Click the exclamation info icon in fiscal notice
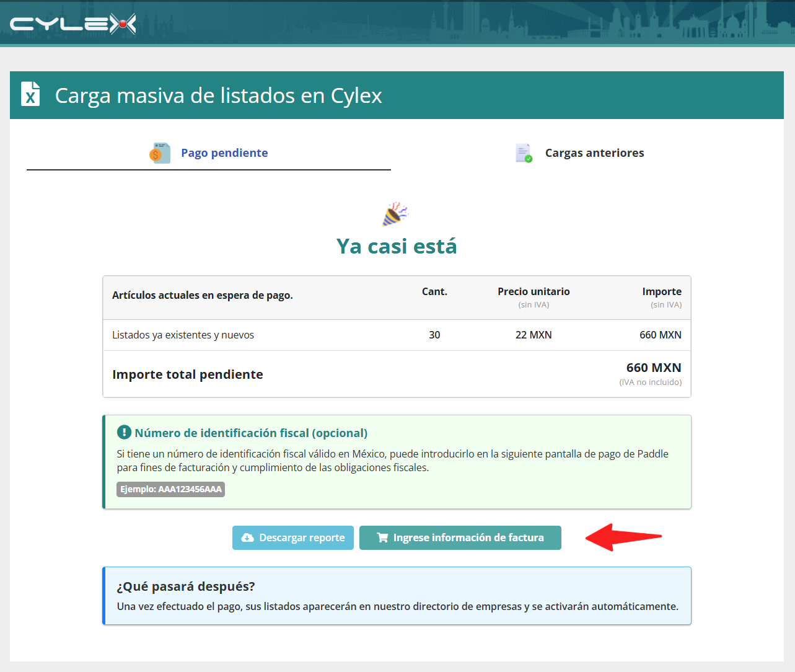795x672 pixels. (124, 432)
